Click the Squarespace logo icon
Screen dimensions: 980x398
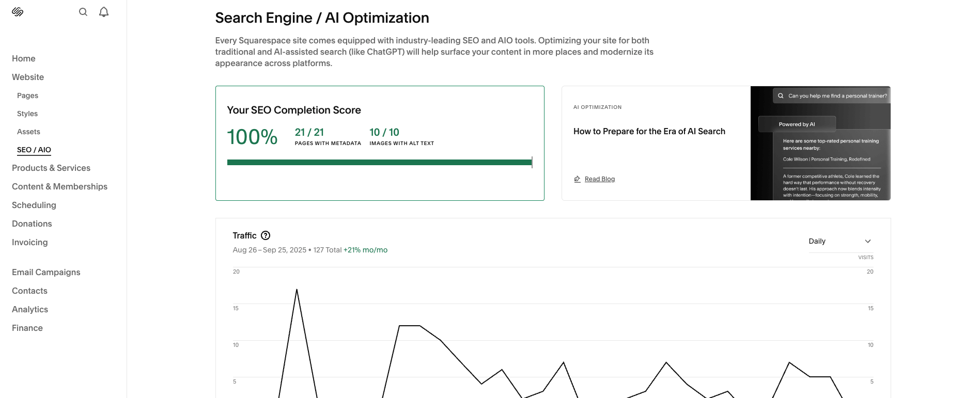[x=18, y=12]
